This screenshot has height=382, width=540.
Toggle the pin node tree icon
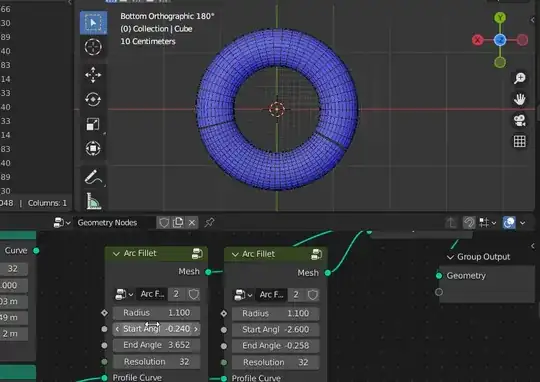(209, 223)
